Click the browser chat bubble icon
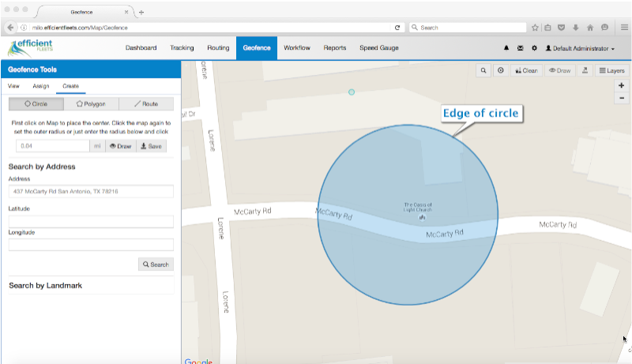 coord(604,28)
